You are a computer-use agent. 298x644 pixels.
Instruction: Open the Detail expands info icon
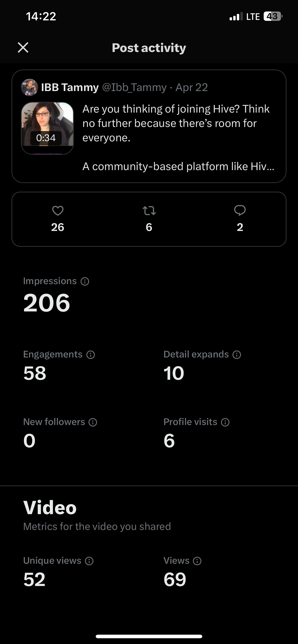237,355
